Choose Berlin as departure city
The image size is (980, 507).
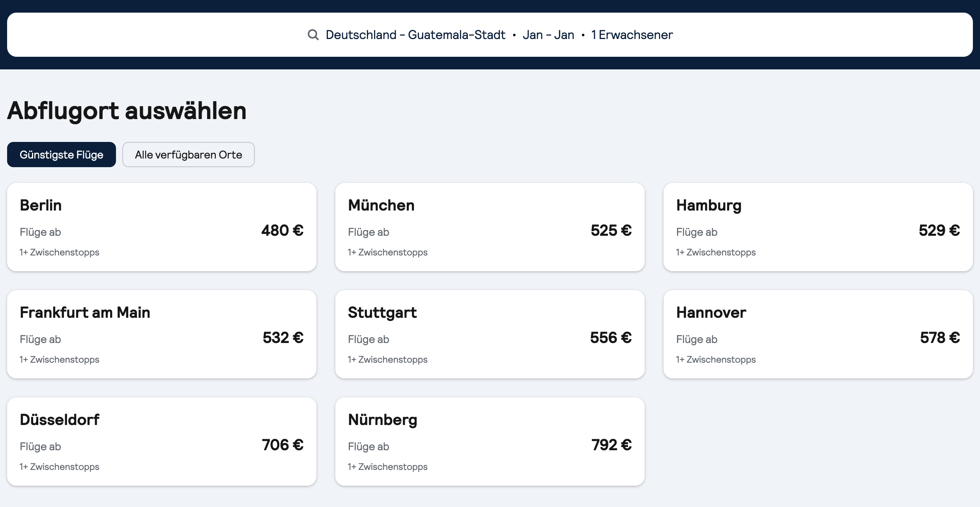coord(161,227)
